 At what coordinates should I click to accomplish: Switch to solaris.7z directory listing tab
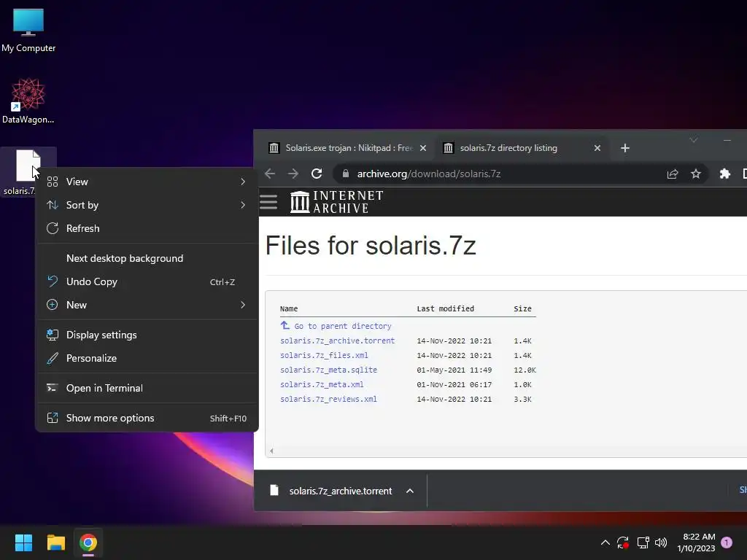521,148
